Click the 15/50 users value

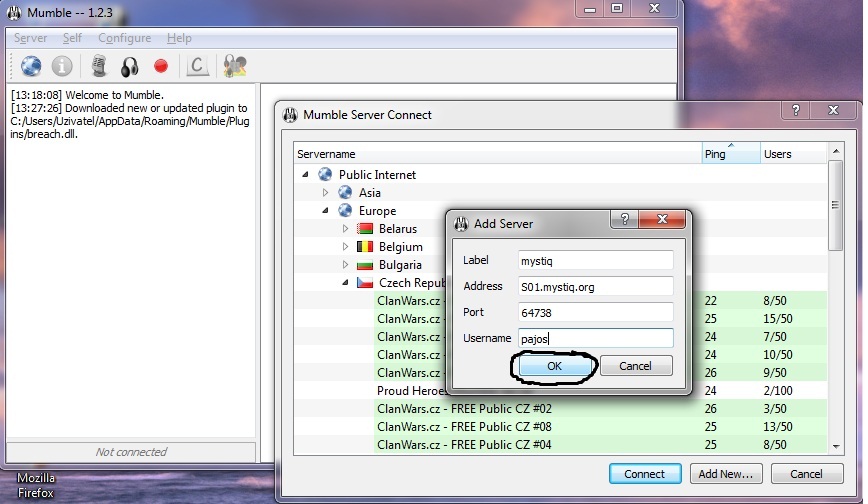click(778, 319)
